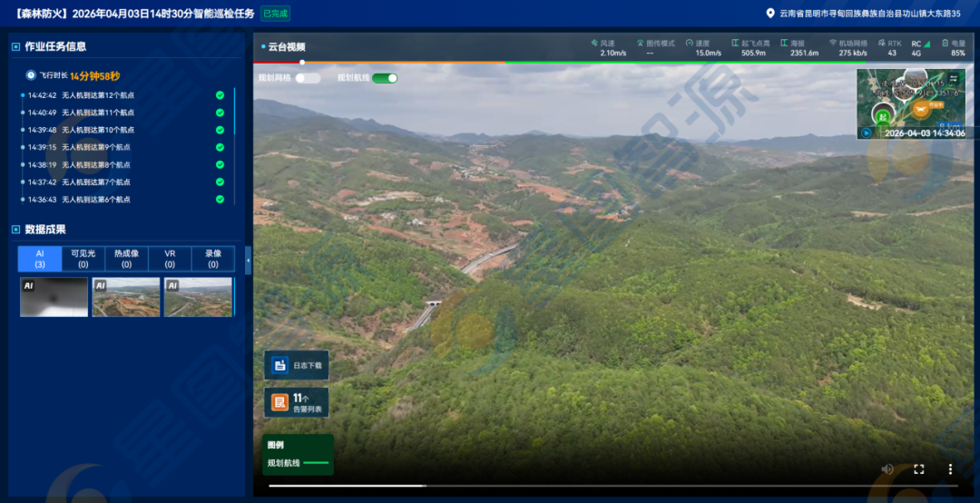Click the 告警列表 alarm list icon

click(x=279, y=402)
